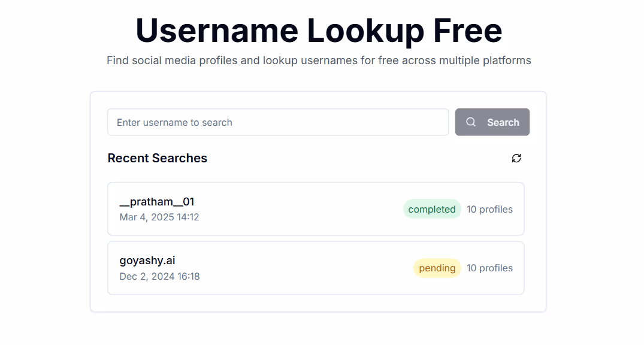This screenshot has height=345, width=644.
Task: Click the Username Lookup Free title
Action: point(319,31)
